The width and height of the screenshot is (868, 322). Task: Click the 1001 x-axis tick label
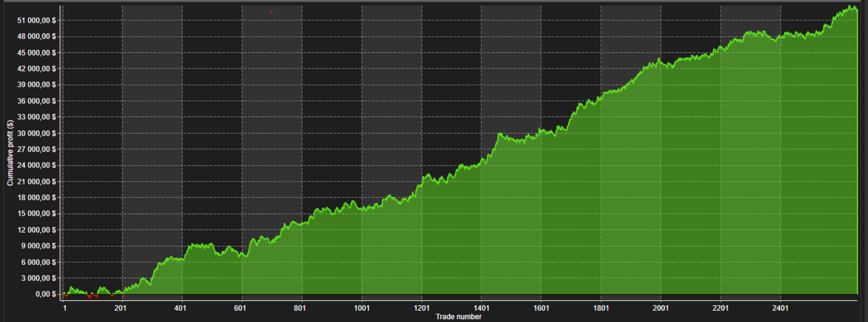click(x=362, y=308)
